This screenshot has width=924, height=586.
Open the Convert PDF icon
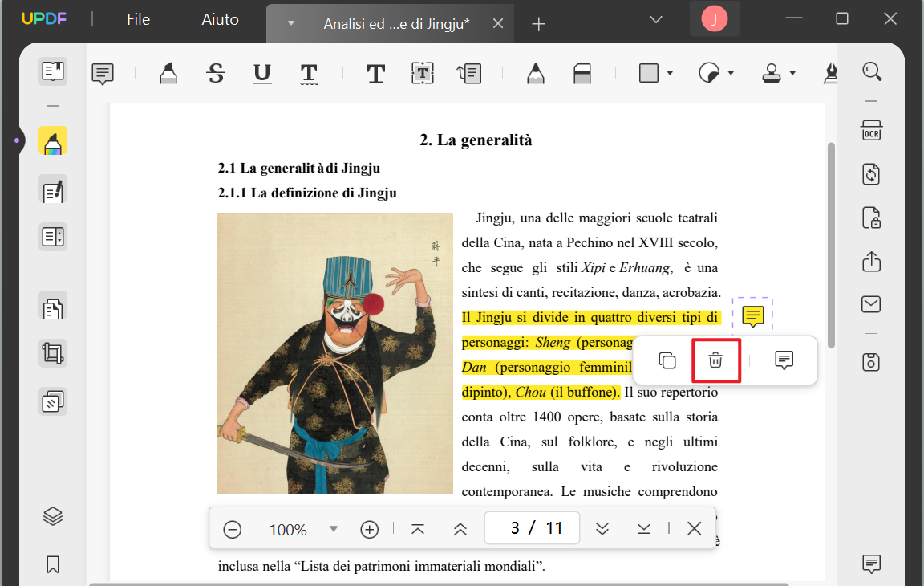coord(872,174)
